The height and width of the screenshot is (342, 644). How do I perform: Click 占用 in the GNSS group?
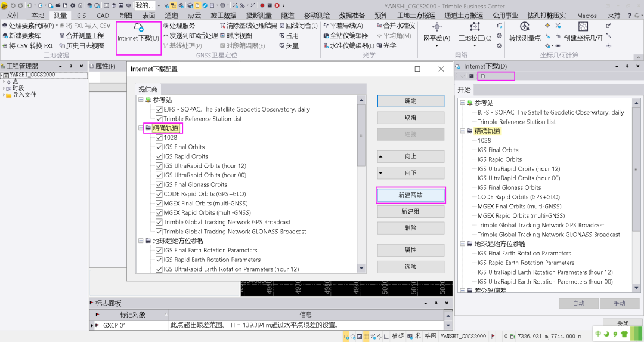pos(289,36)
